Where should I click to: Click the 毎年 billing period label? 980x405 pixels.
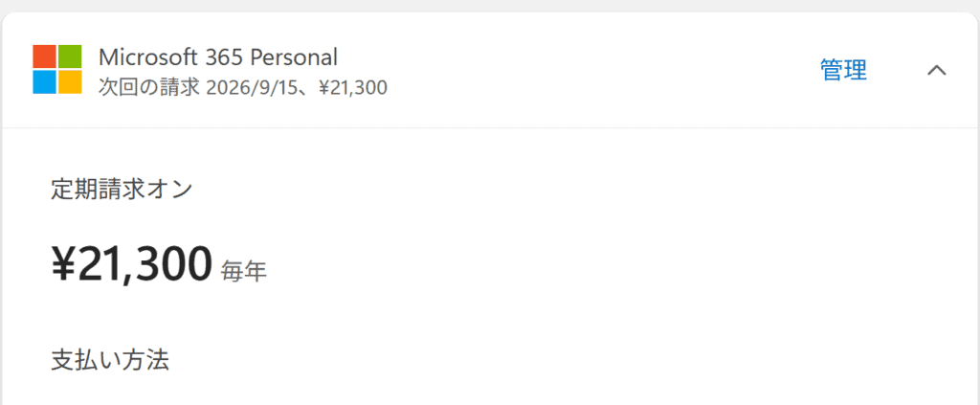(244, 271)
